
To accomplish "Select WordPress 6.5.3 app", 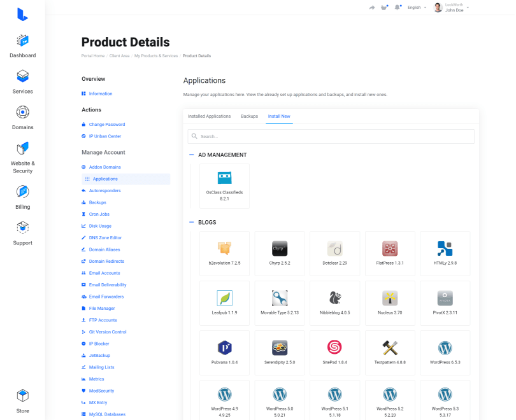I will point(445,353).
